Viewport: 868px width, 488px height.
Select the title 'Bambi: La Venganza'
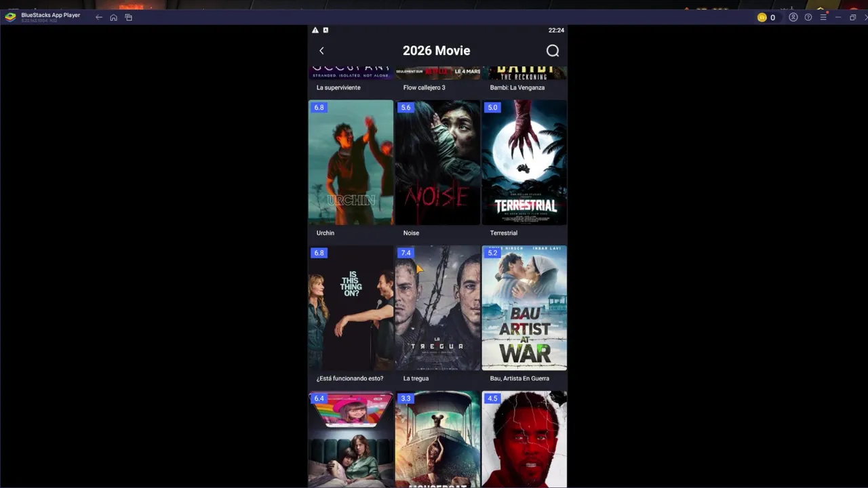point(517,87)
